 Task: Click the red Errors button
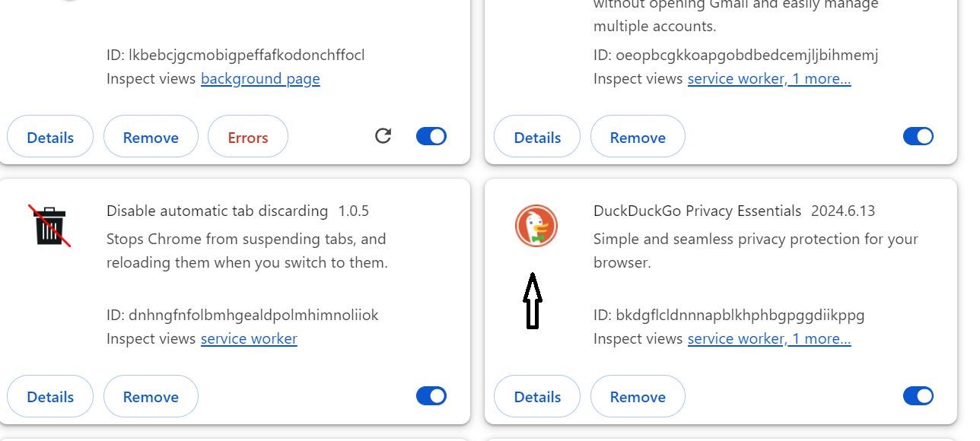248,138
